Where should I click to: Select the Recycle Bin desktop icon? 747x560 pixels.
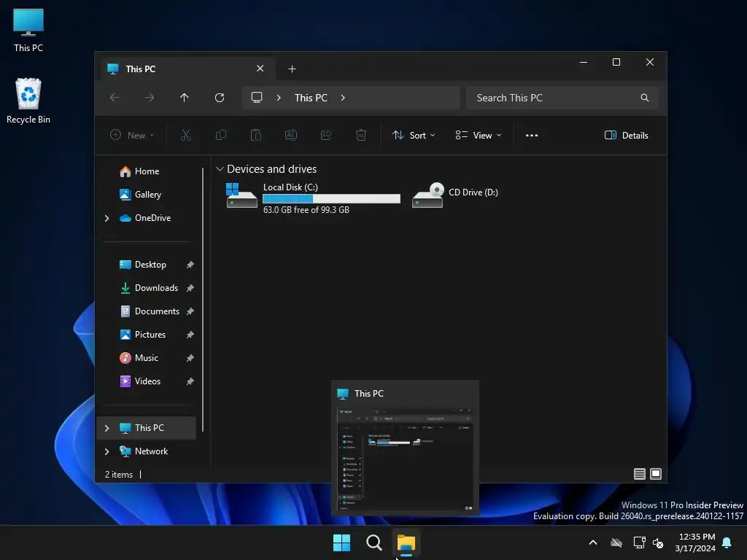point(28,101)
